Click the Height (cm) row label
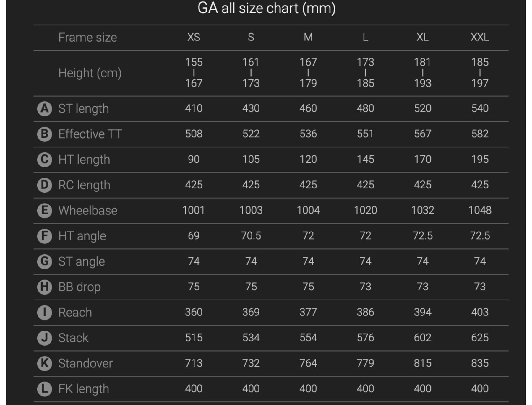532x405 pixels. (x=90, y=73)
